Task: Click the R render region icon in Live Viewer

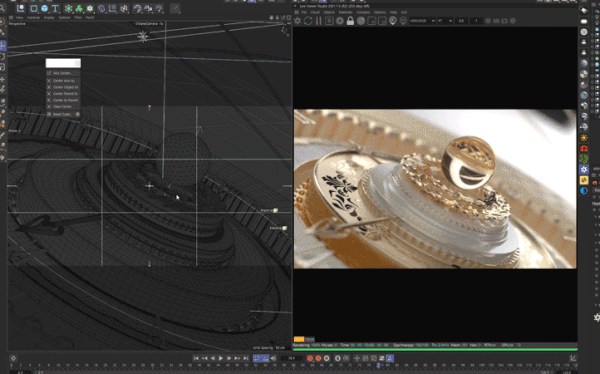Action: click(x=329, y=21)
